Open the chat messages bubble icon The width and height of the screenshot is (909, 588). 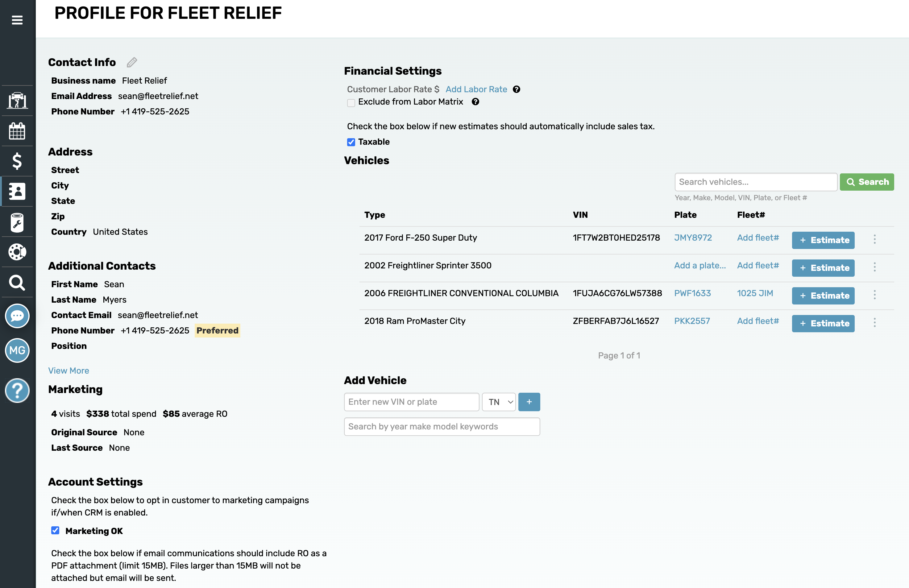(17, 316)
